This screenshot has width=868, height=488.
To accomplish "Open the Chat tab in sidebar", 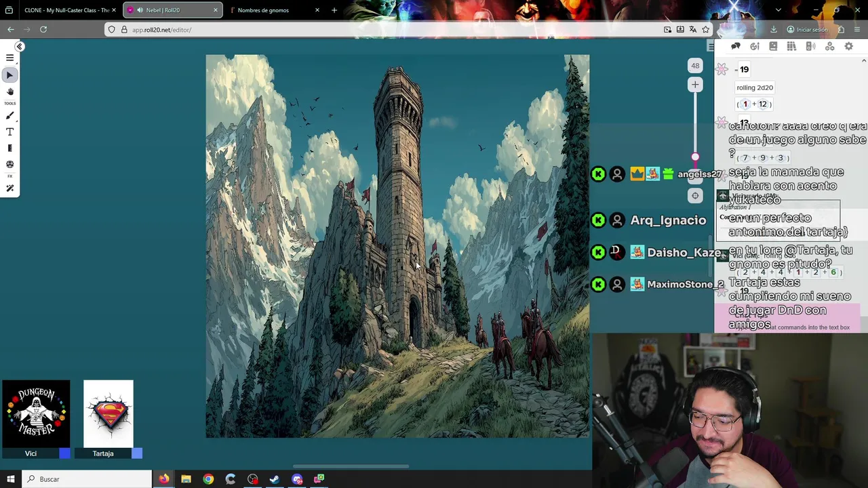I will click(736, 46).
